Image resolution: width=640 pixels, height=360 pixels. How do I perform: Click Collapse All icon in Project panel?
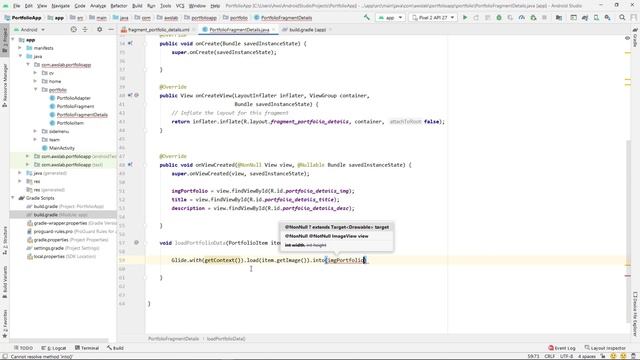pyautogui.click(x=85, y=29)
